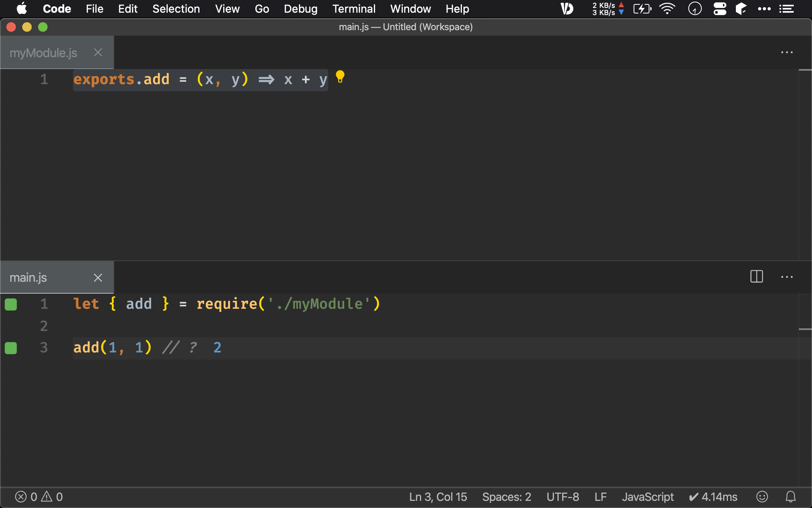This screenshot has height=508, width=812.
Task: Open the Debug menu
Action: tap(301, 9)
